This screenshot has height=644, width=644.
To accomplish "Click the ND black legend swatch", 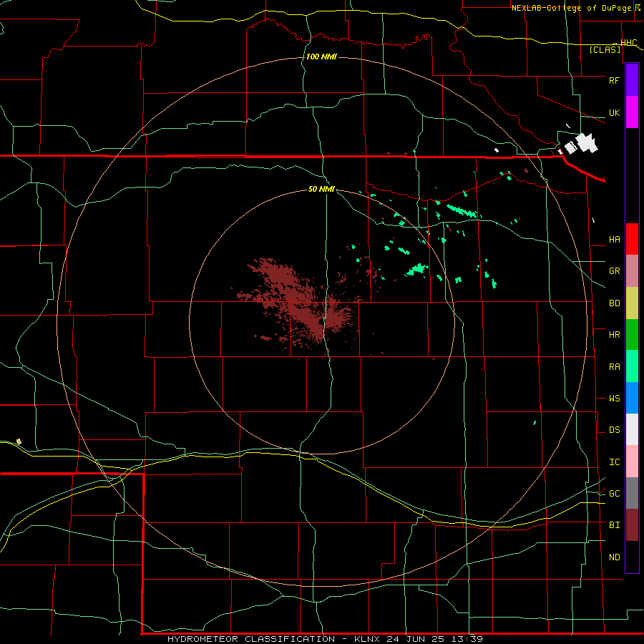I will (632, 557).
